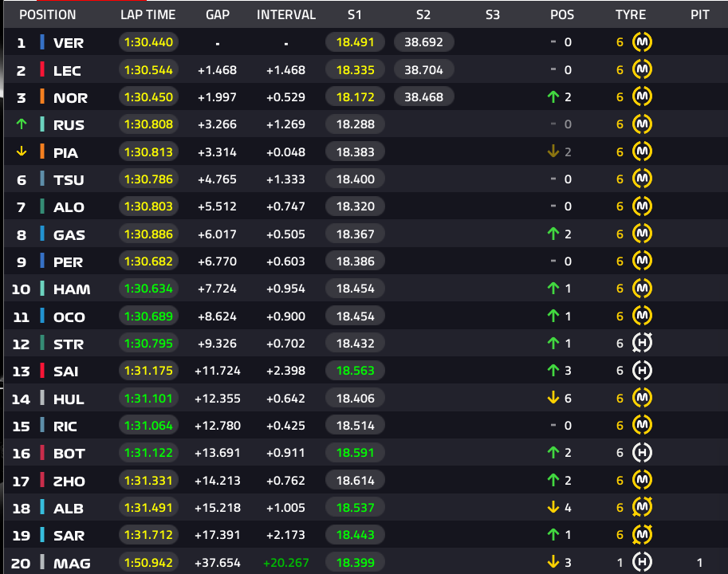Click VER's lap time 1:30.440
Screen dimensions: 728x574
pyautogui.click(x=148, y=42)
